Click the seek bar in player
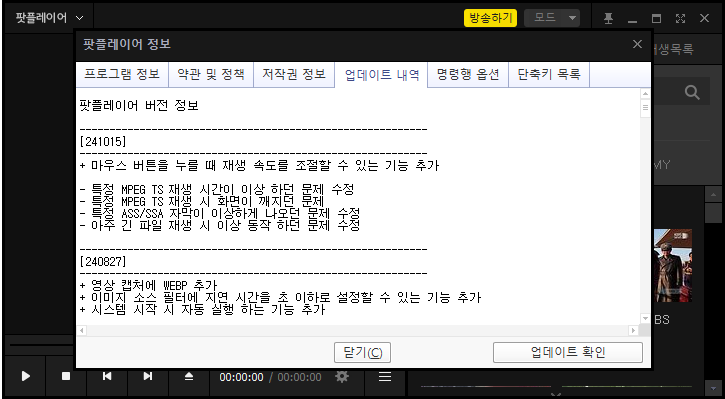 [41, 345]
